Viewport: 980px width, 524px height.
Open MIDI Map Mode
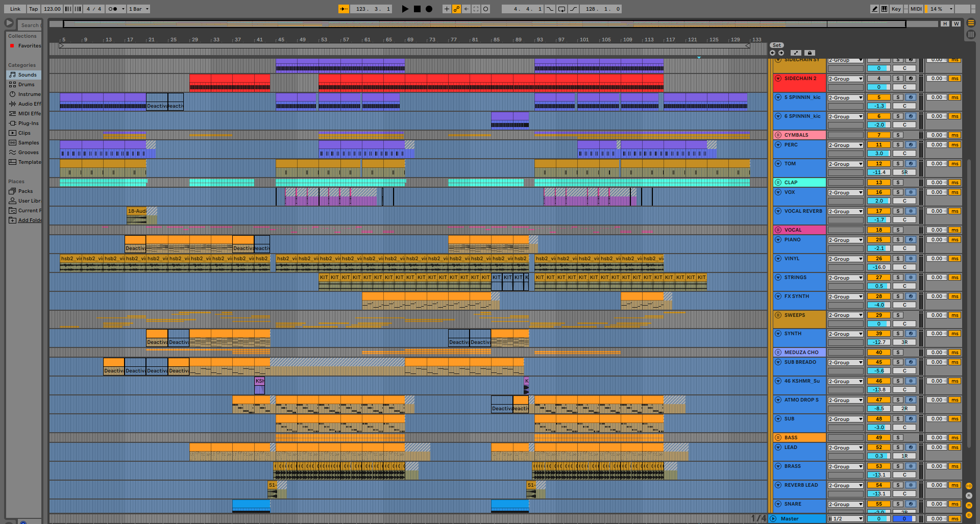(916, 9)
